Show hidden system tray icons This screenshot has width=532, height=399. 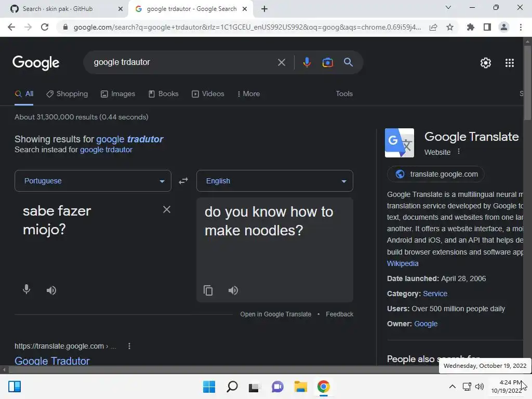(453, 387)
